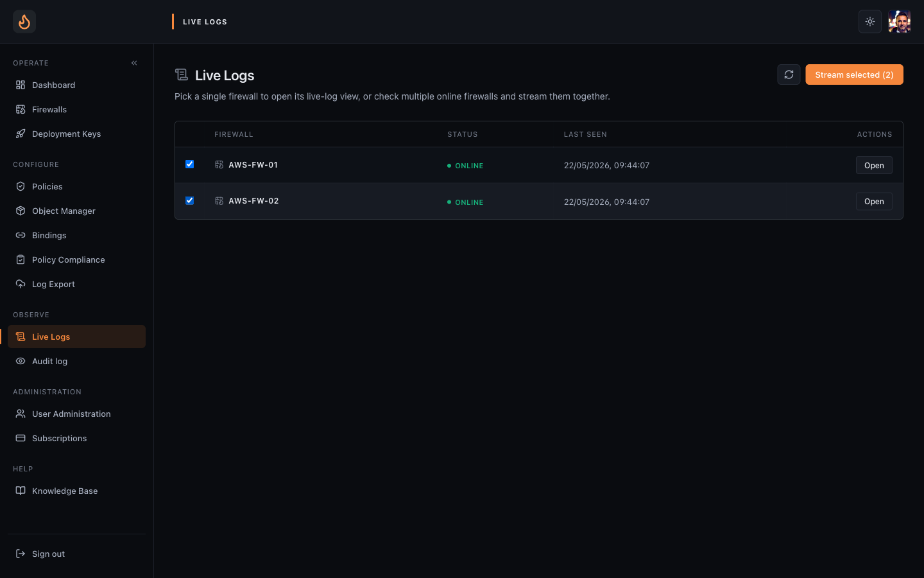The width and height of the screenshot is (924, 578).
Task: Click the Firewalls sidebar icon
Action: click(x=21, y=109)
